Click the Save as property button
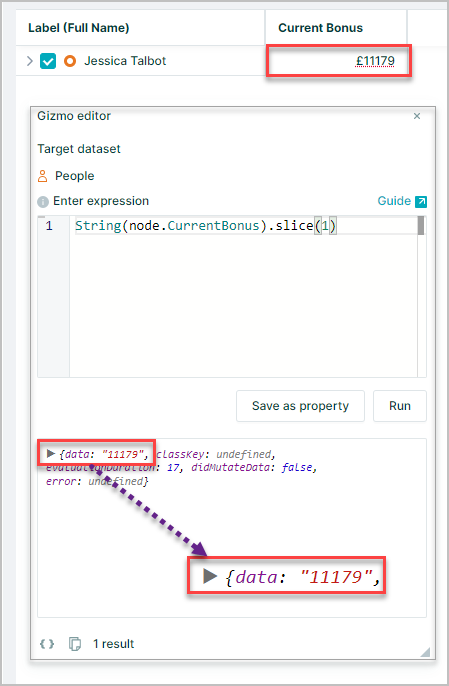Viewport: 449px width, 686px height. [x=300, y=406]
